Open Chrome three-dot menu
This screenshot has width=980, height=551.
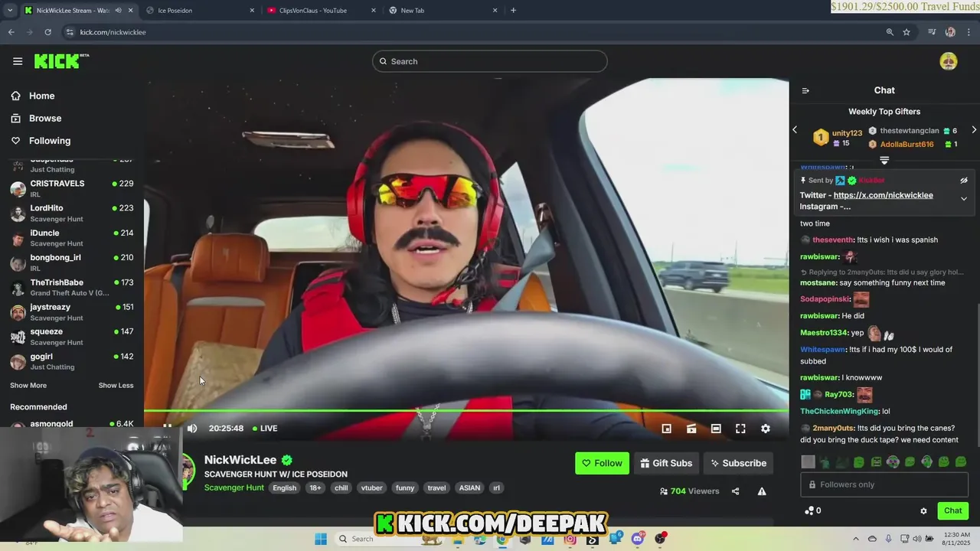point(969,32)
